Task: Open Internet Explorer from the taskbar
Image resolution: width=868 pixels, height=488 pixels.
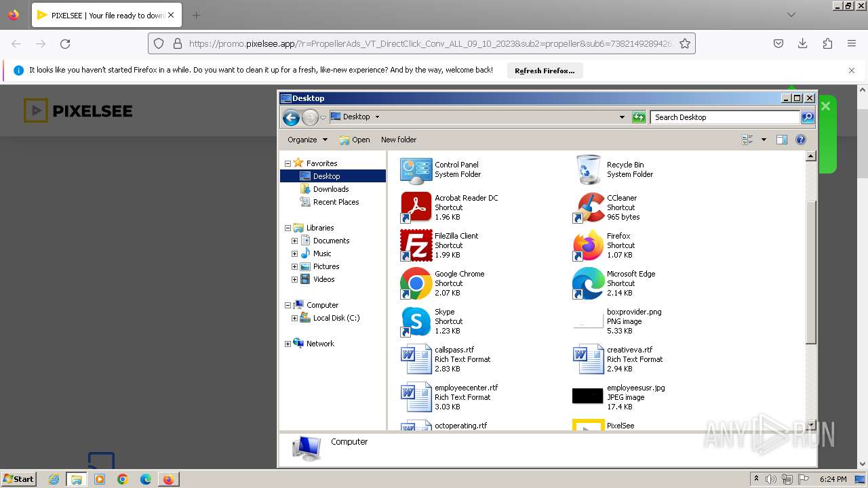Action: pos(54,479)
